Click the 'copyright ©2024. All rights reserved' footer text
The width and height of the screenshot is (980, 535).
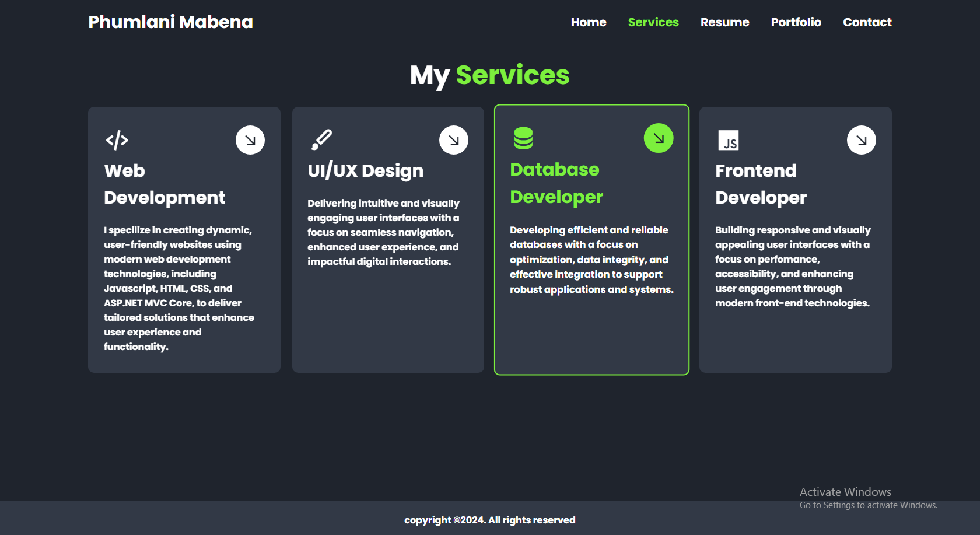click(490, 520)
